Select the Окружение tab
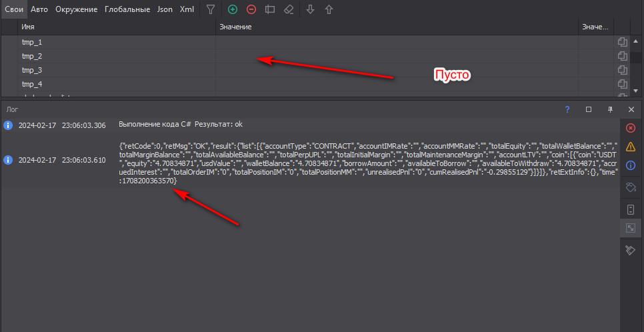644x332 pixels. pos(77,9)
